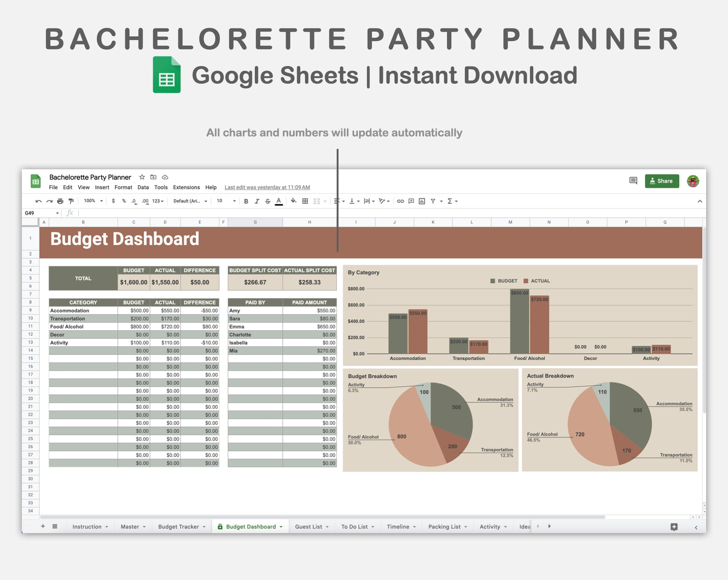Star the Bachelorette Party Planner spreadsheet

click(142, 177)
